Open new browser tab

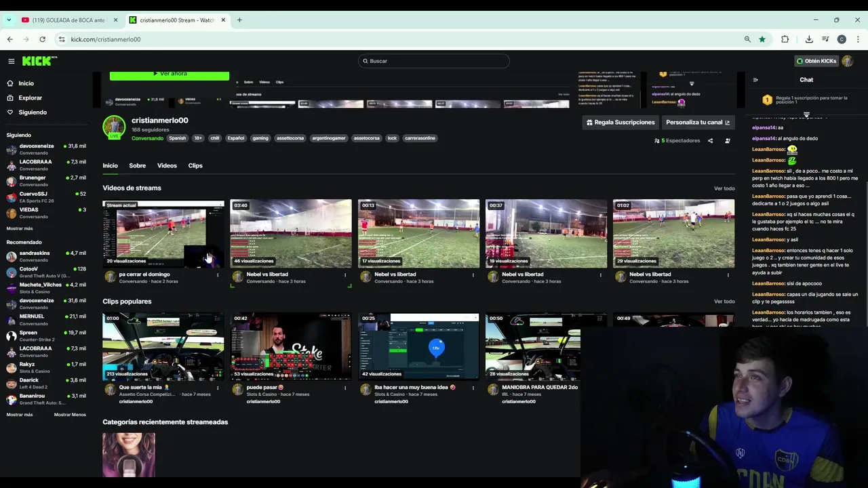point(239,20)
